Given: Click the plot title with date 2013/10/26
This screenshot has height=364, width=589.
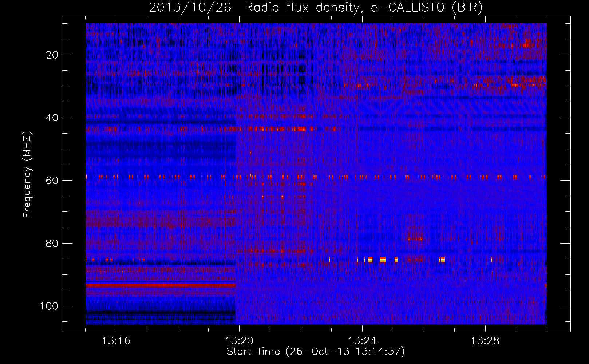Looking at the screenshot, I should point(316,8).
